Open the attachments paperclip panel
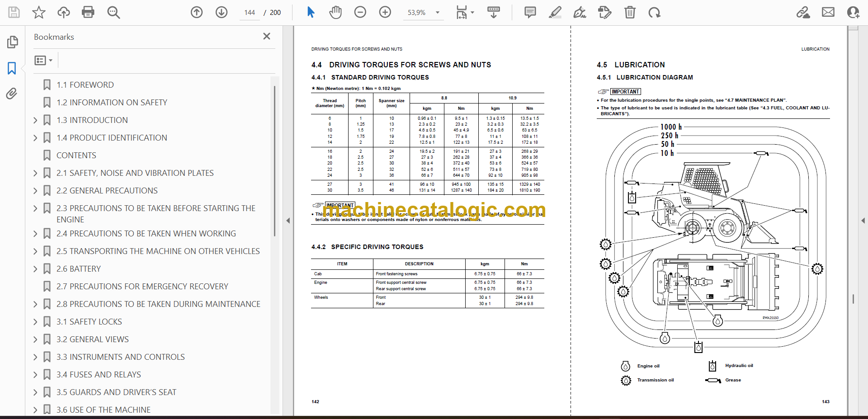868x419 pixels. pos(12,94)
